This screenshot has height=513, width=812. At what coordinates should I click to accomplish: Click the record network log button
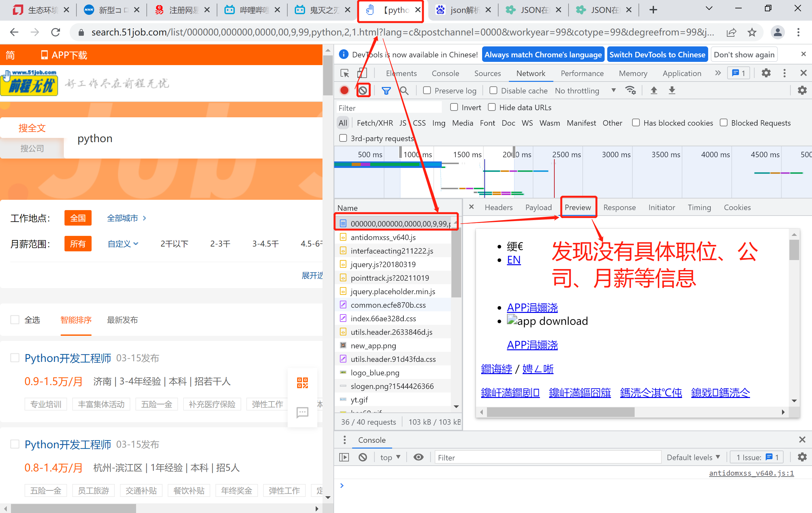click(x=344, y=90)
